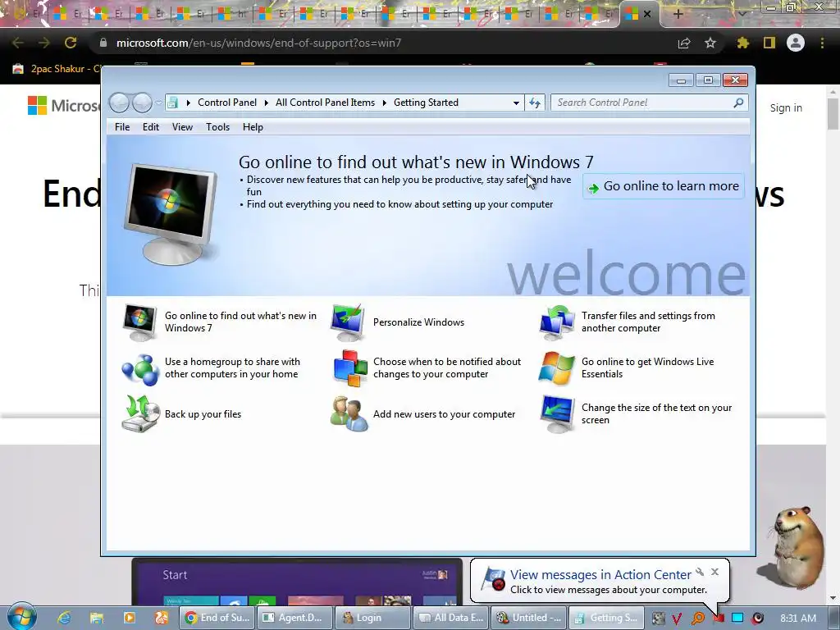Viewport: 840px width, 630px height.
Task: Click the Getting Started breadcrumb
Action: pos(426,103)
